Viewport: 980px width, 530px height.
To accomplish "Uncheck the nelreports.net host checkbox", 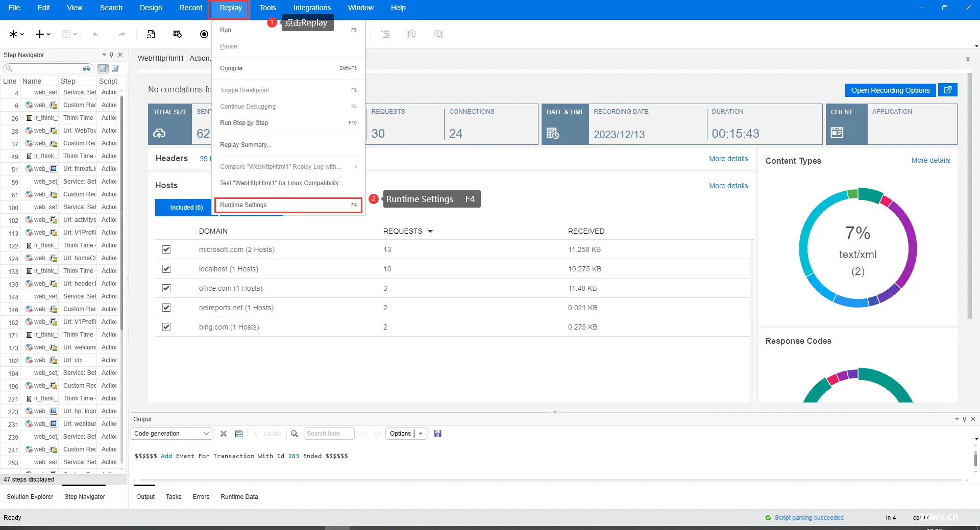I will click(x=166, y=308).
